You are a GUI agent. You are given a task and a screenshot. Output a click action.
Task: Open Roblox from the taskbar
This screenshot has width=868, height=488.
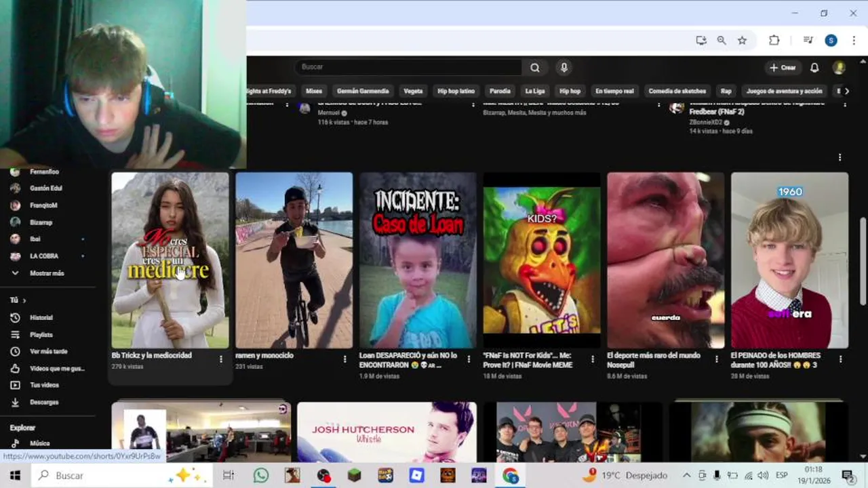(x=416, y=475)
